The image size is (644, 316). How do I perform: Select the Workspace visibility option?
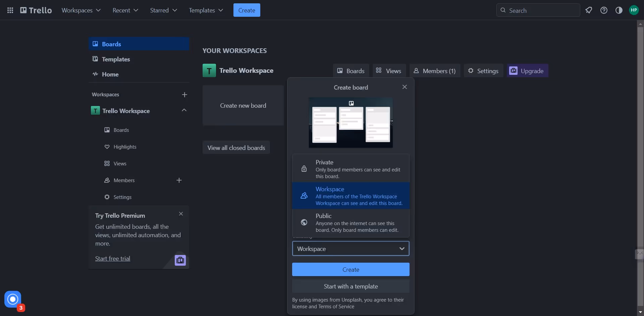[351, 196]
